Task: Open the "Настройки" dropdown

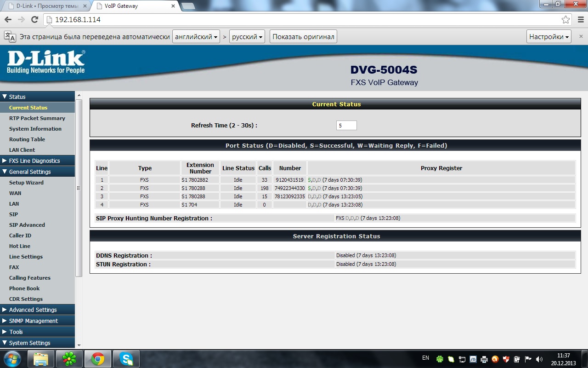Action: 549,37
